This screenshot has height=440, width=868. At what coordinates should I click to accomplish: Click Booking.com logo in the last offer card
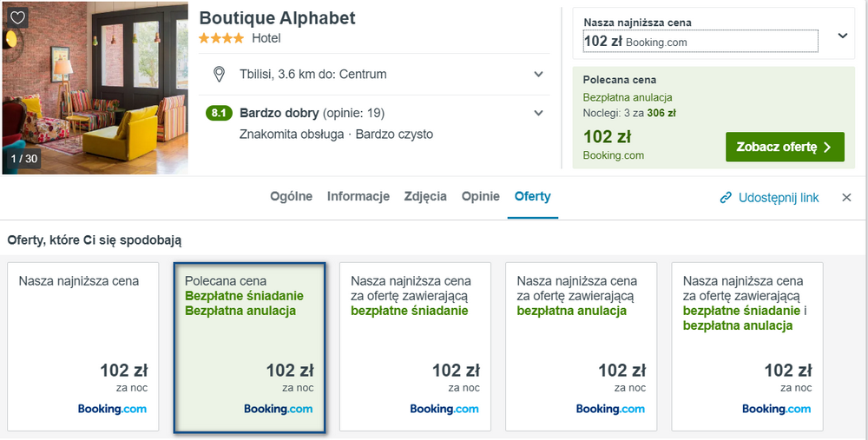(x=777, y=409)
